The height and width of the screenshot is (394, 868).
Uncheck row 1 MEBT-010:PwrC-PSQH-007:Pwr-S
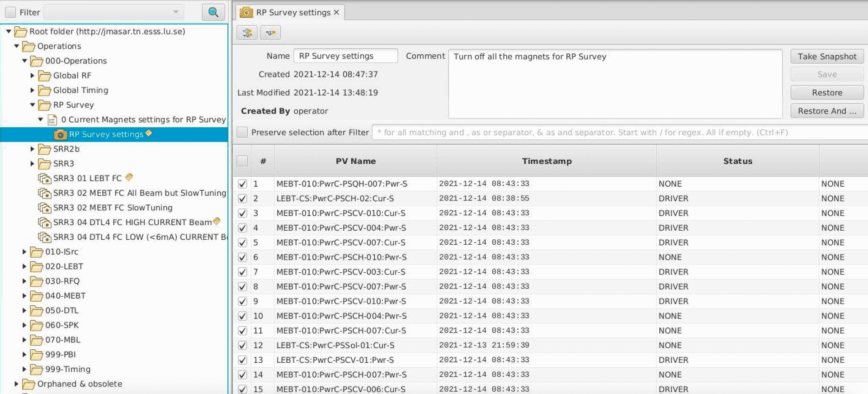(x=243, y=184)
